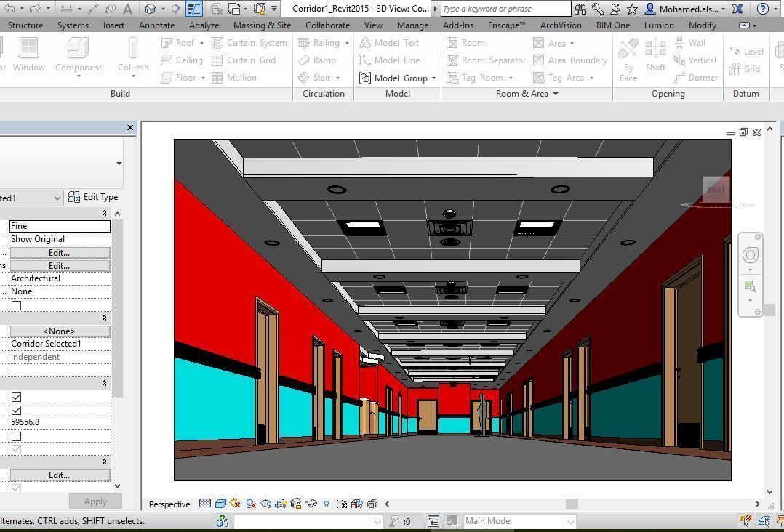Image resolution: width=784 pixels, height=532 pixels.
Task: Open the steering wheel navigation tool
Action: 750,255
